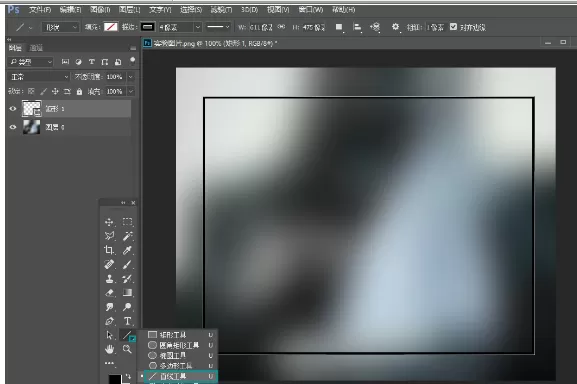Select the Crop tool
This screenshot has width=577, height=384.
pyautogui.click(x=109, y=250)
